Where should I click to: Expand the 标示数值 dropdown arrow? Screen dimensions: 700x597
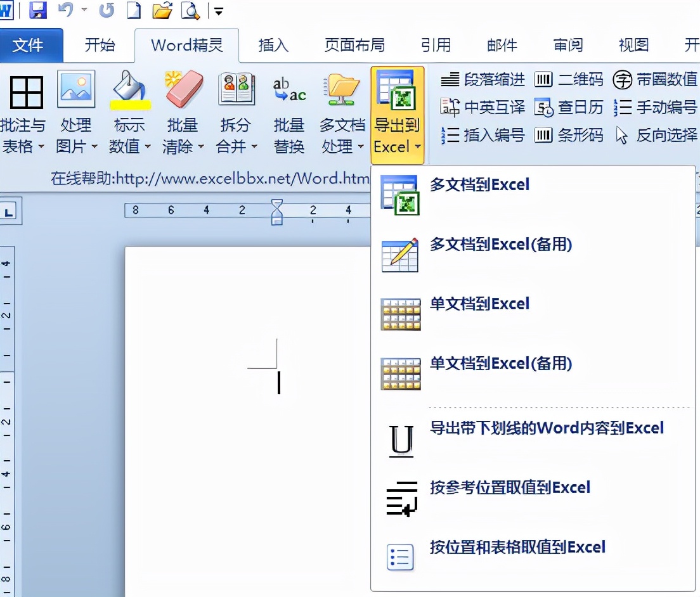(x=148, y=146)
